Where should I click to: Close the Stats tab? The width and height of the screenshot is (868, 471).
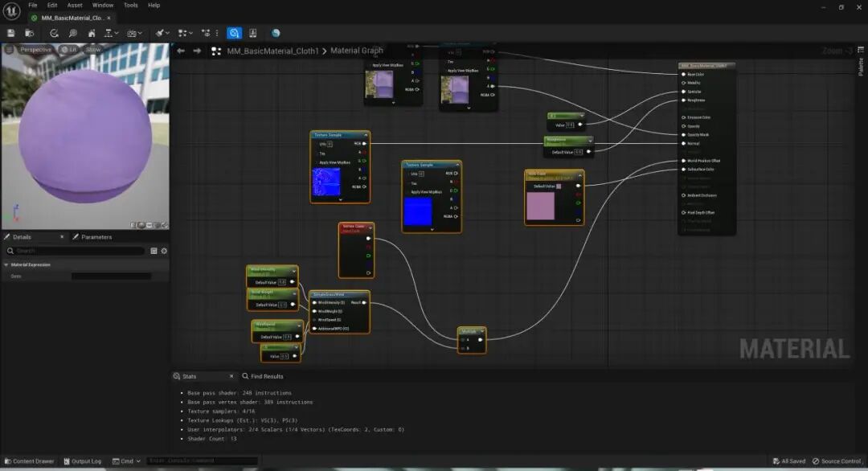(231, 376)
